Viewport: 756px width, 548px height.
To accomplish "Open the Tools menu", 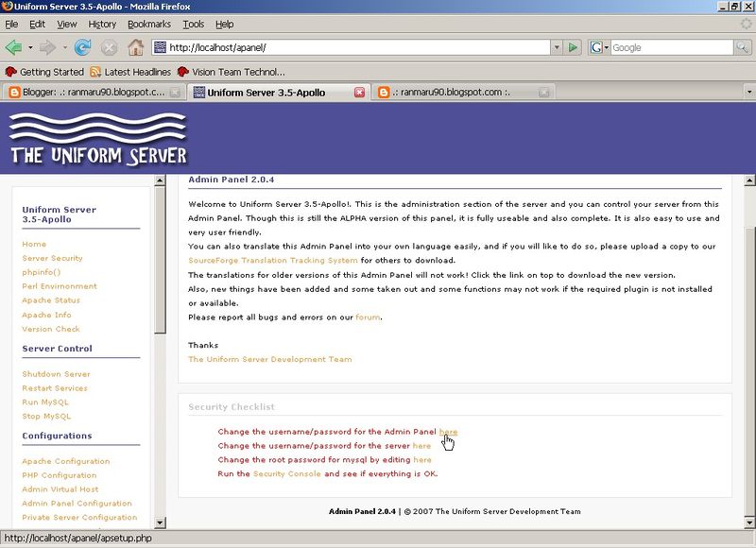I will coord(194,24).
